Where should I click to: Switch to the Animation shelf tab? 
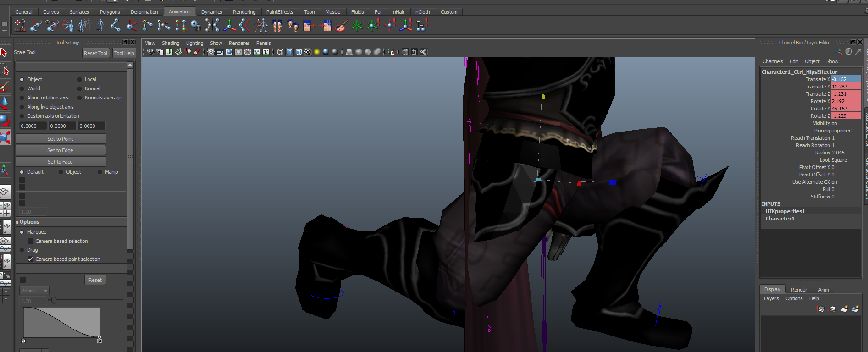(x=180, y=11)
